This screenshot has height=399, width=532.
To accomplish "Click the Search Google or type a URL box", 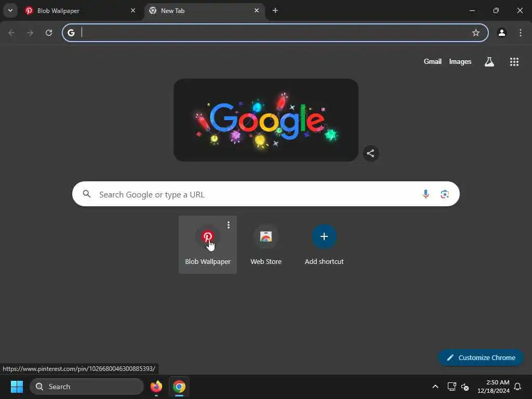I will [x=266, y=194].
